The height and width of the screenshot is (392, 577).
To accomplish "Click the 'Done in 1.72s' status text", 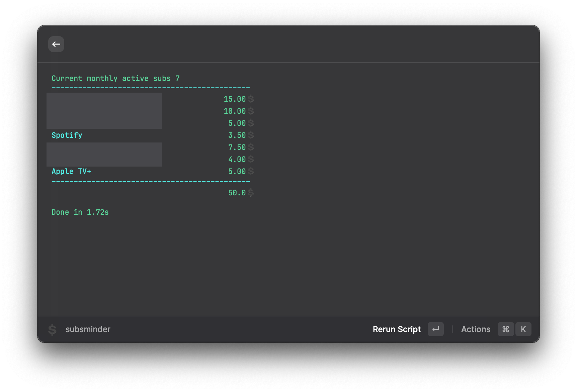I will coord(80,212).
